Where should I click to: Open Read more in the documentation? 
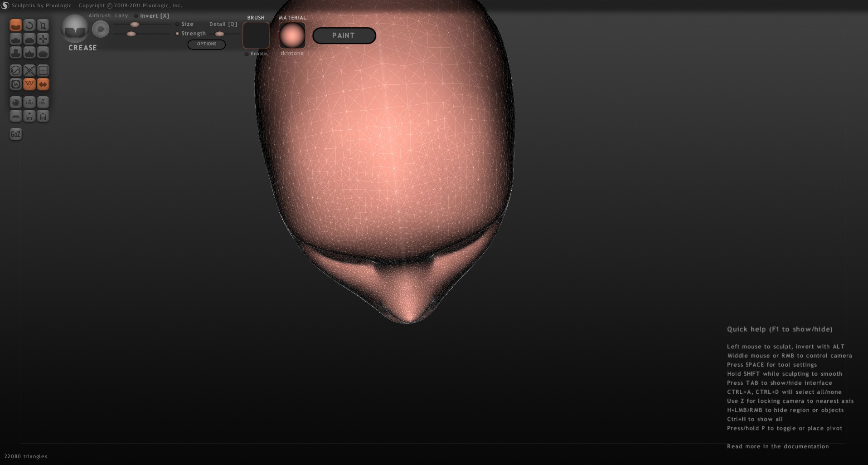pos(778,446)
